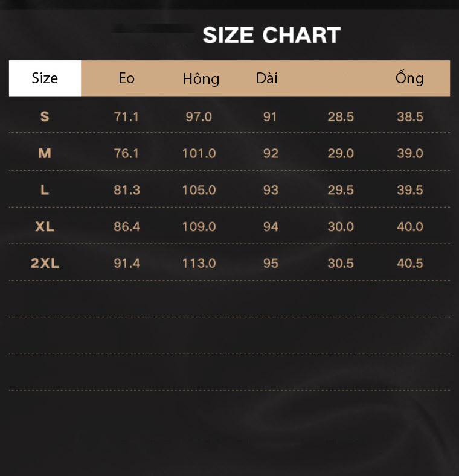Click the Eo column header
The height and width of the screenshot is (476, 459).
click(126, 78)
